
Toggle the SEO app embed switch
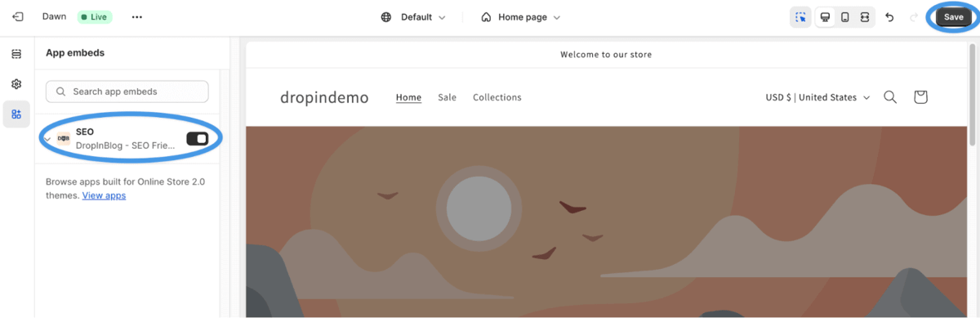197,139
